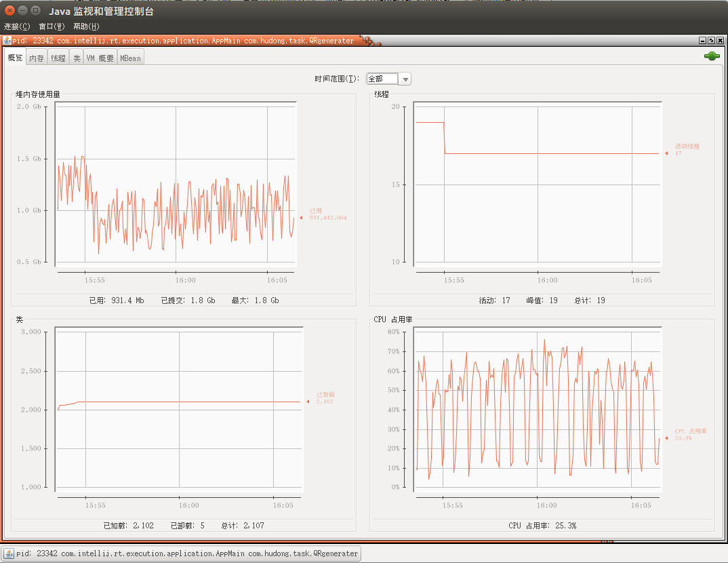This screenshot has height=563, width=728.
Task: Open the 窗口(W) menu
Action: click(x=52, y=26)
